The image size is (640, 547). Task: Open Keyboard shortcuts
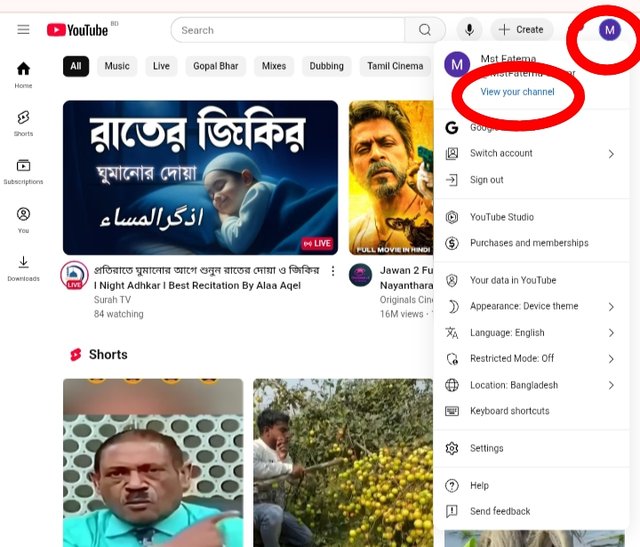pos(531,411)
